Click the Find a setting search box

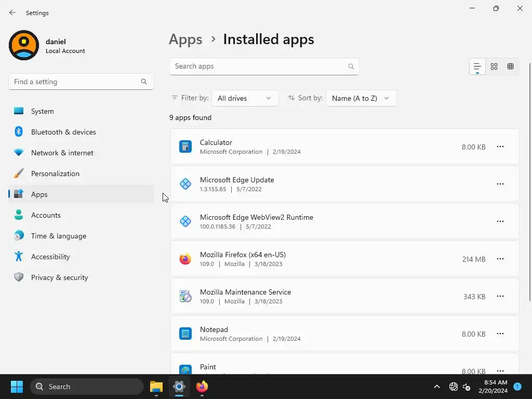click(75, 82)
